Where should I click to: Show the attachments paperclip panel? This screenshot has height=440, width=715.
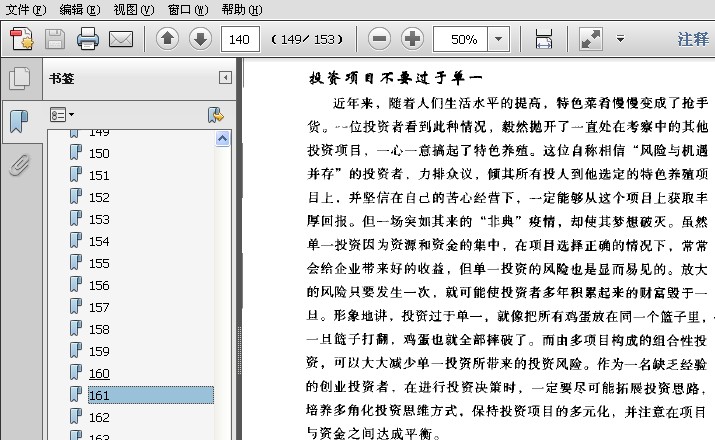(19, 165)
